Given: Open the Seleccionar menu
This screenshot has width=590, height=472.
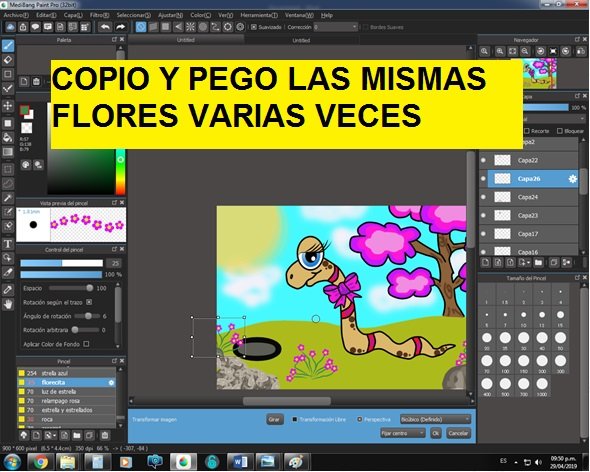Looking at the screenshot, I should point(134,15).
